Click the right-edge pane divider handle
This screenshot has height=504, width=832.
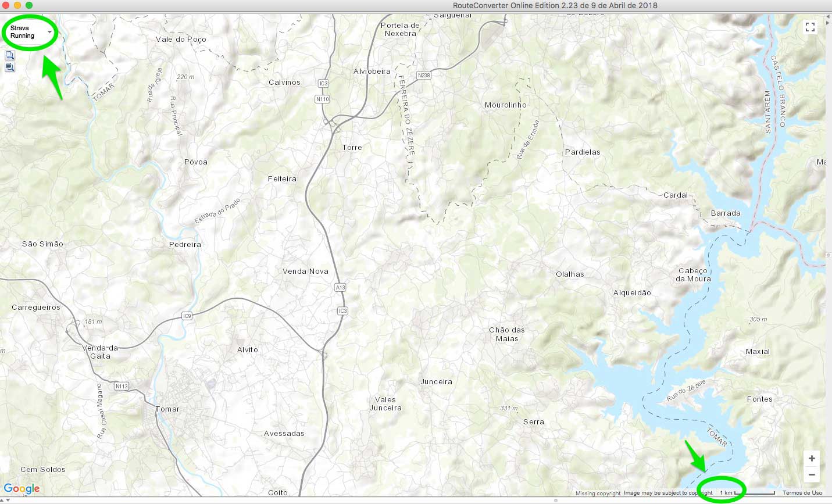pyautogui.click(x=829, y=255)
